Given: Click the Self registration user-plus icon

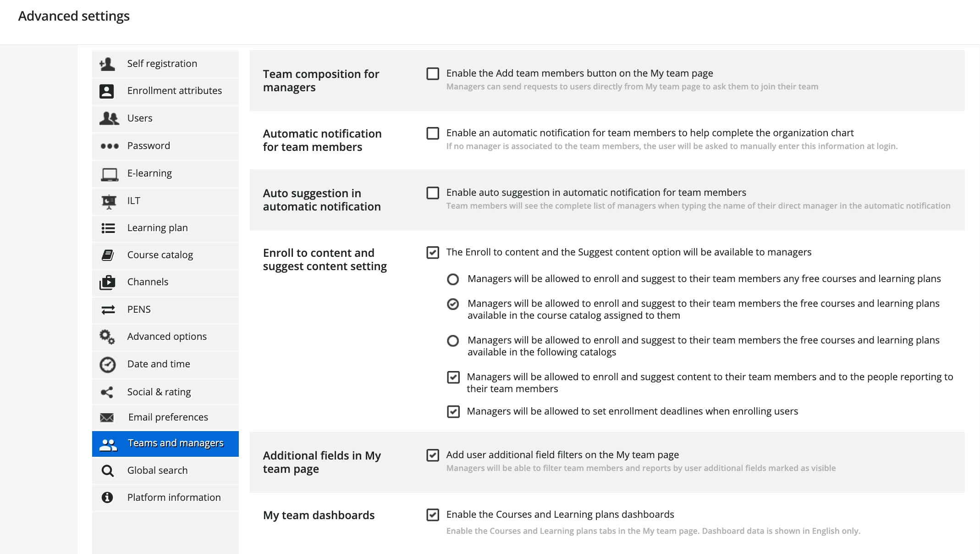Looking at the screenshot, I should click(x=107, y=64).
